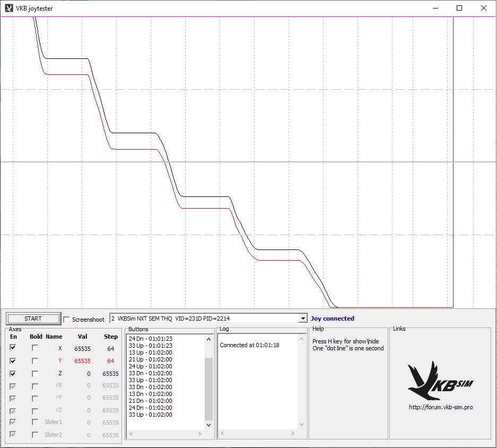Click red Y axis value 65535
The height and width of the screenshot is (448, 497).
point(82,361)
